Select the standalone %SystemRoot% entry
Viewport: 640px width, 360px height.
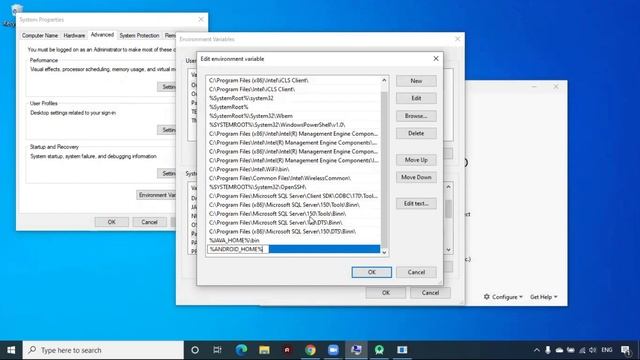pos(293,107)
